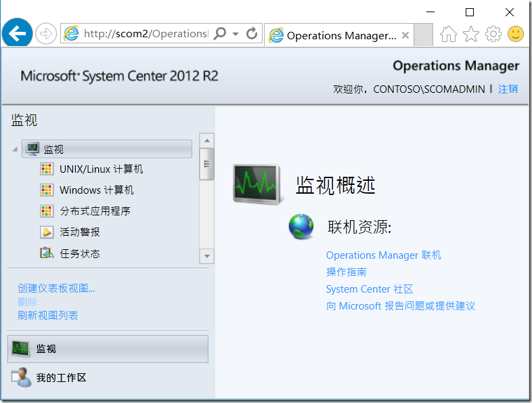This screenshot has width=532, height=403.
Task: Open 分布式应用程序 view
Action: [95, 211]
